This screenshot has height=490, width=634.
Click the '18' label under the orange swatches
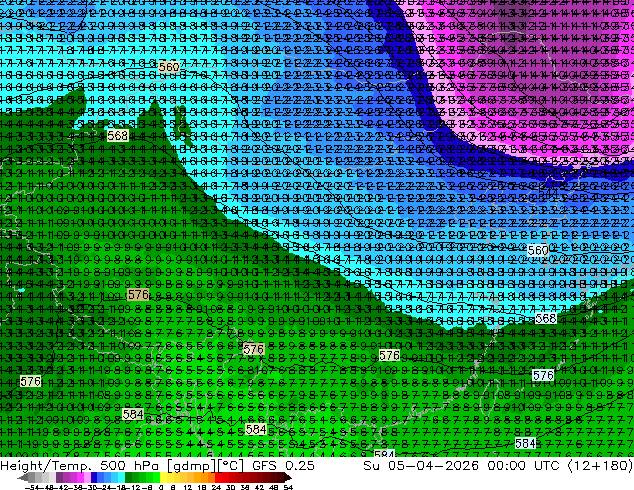(x=201, y=487)
